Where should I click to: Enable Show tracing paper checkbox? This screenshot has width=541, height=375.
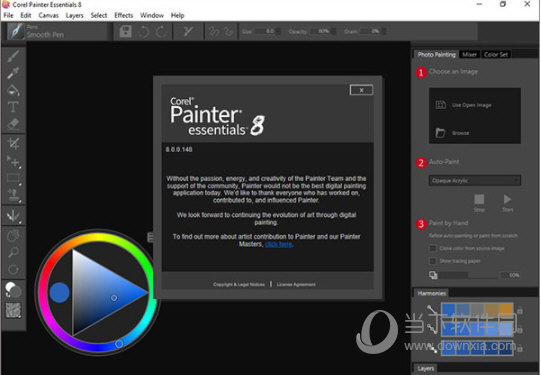tap(432, 261)
